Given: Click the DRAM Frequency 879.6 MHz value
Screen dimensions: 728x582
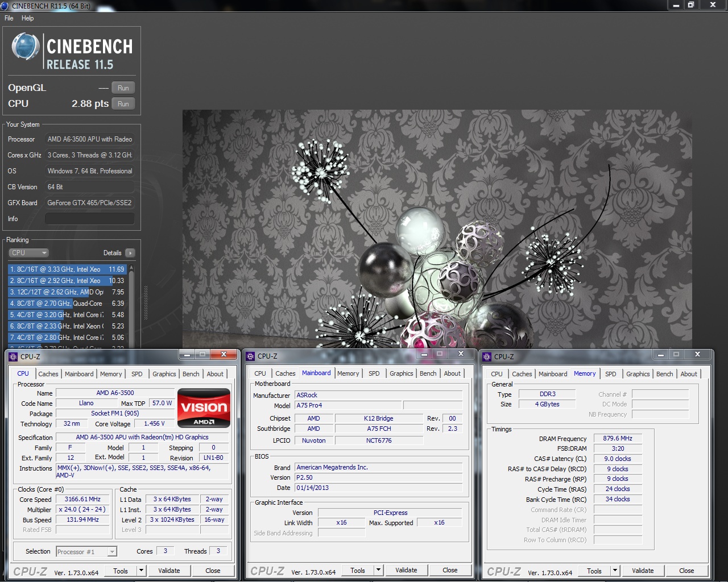Looking at the screenshot, I should click(x=618, y=438).
